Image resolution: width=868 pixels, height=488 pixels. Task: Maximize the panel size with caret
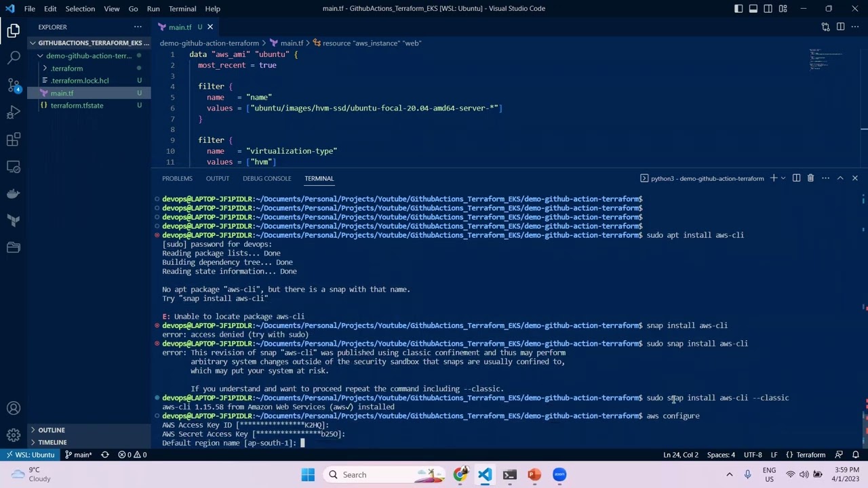840,178
